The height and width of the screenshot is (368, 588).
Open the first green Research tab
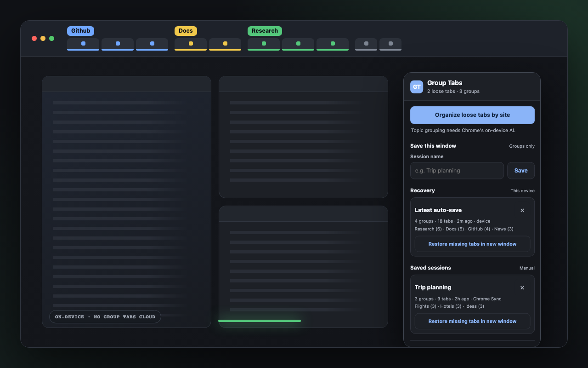pyautogui.click(x=264, y=44)
